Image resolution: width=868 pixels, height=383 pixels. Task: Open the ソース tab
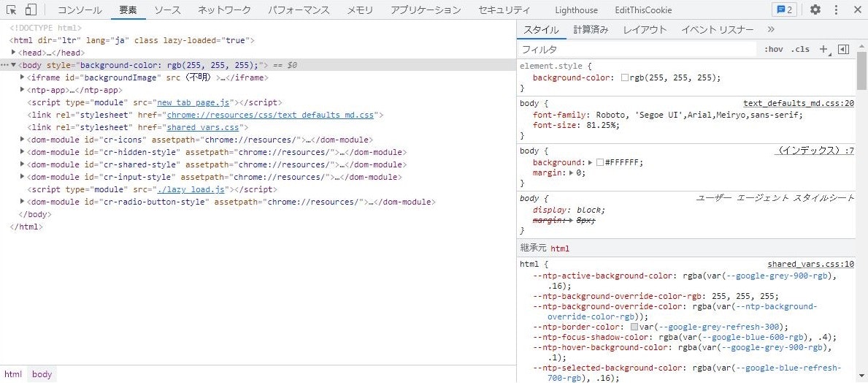click(x=167, y=10)
